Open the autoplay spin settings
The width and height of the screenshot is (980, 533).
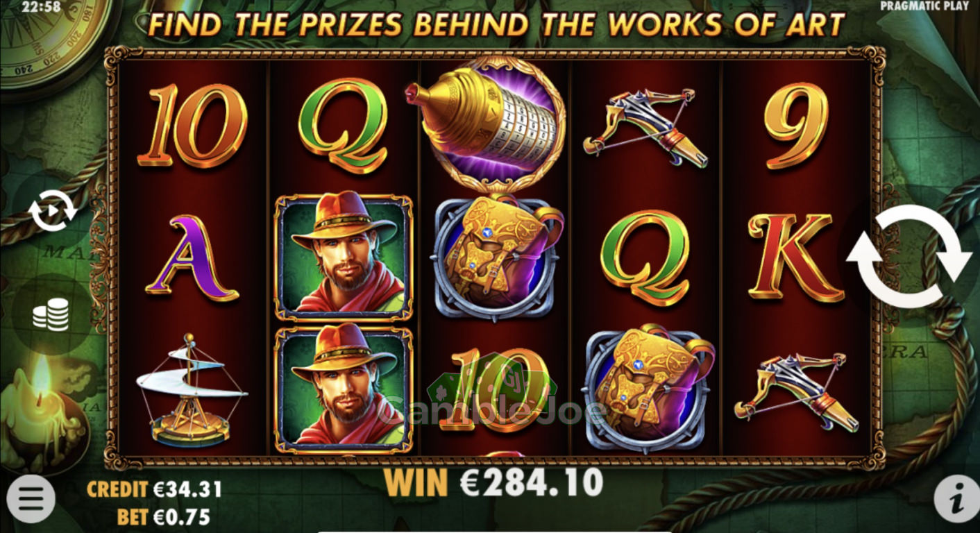pyautogui.click(x=53, y=210)
